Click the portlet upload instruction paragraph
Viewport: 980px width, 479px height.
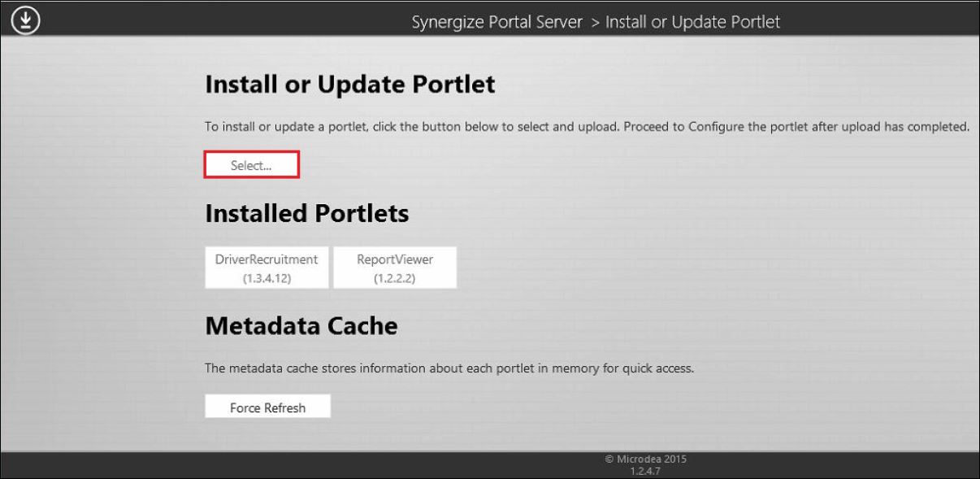point(588,128)
